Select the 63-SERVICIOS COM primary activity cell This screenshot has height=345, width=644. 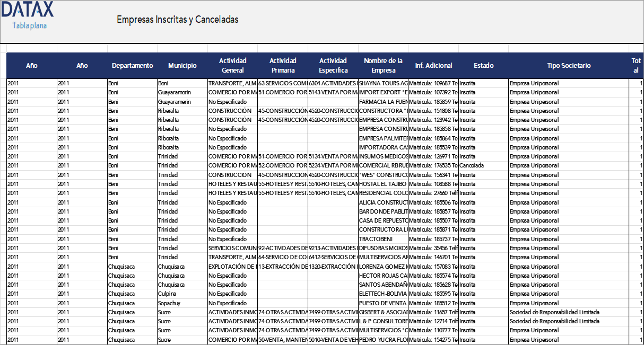(x=283, y=83)
